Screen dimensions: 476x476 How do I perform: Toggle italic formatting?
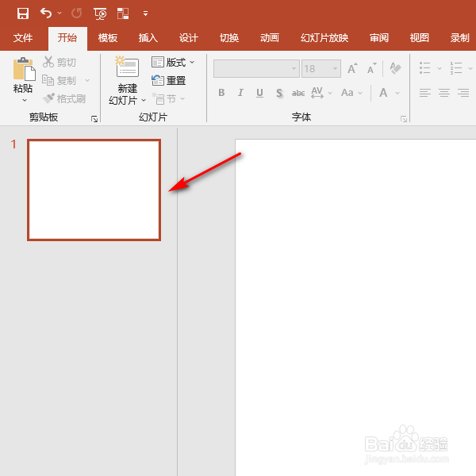pos(240,93)
